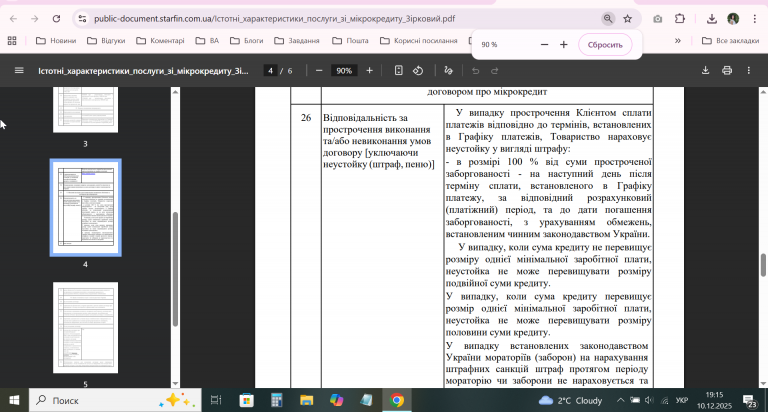Viewport: 768px width, 412px height.
Task: Open the PDF viewer more actions menu
Action: (749, 70)
